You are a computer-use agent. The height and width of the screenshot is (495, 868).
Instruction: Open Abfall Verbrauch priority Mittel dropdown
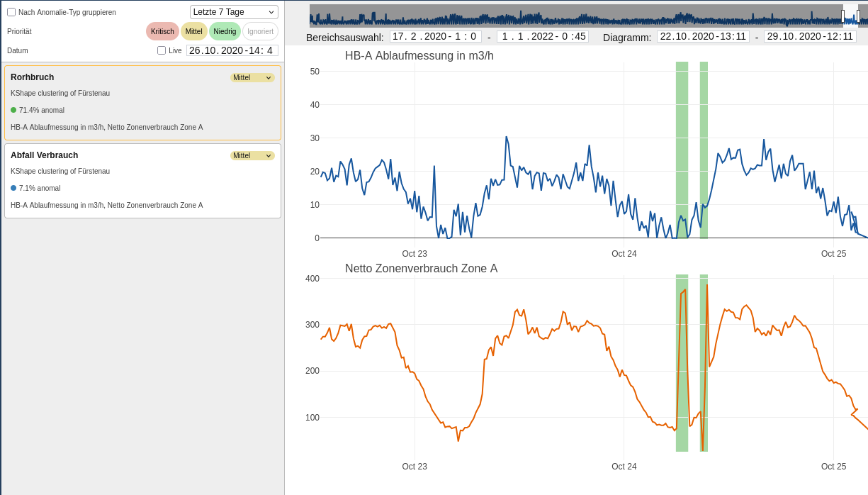tap(252, 155)
